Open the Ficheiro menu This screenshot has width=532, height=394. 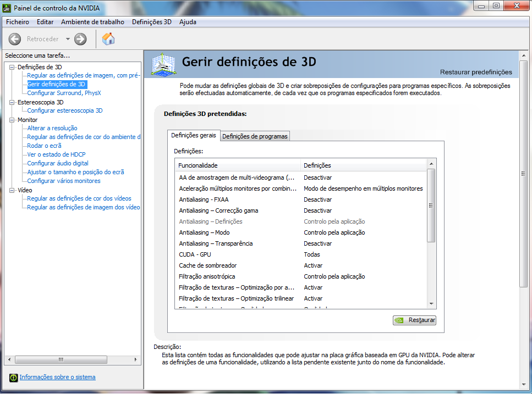[x=18, y=21]
